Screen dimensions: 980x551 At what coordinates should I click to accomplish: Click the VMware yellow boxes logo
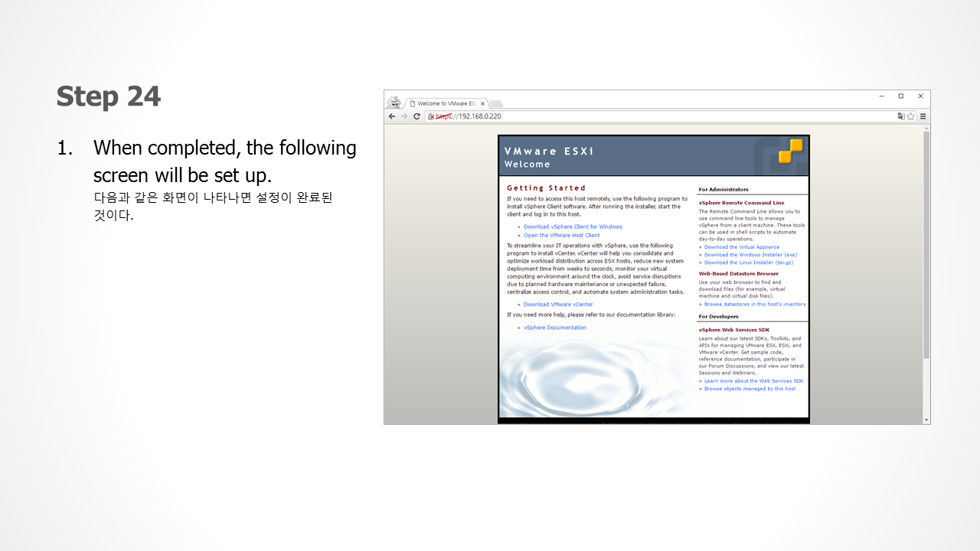[x=790, y=152]
